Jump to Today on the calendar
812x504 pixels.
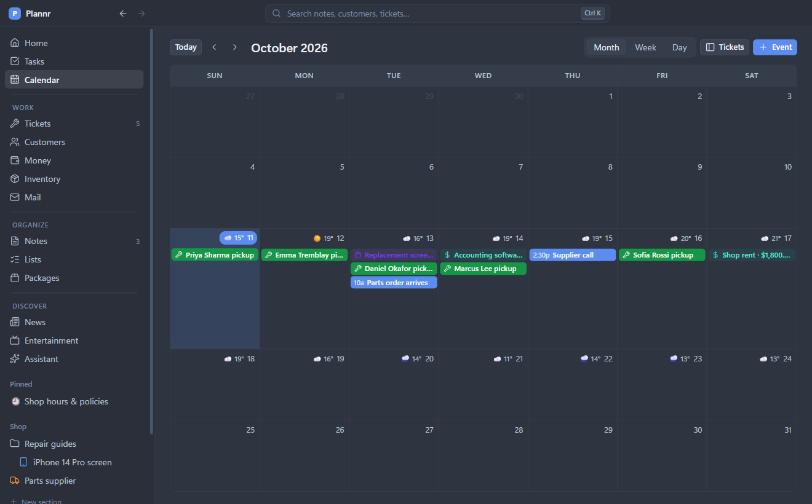pyautogui.click(x=186, y=47)
